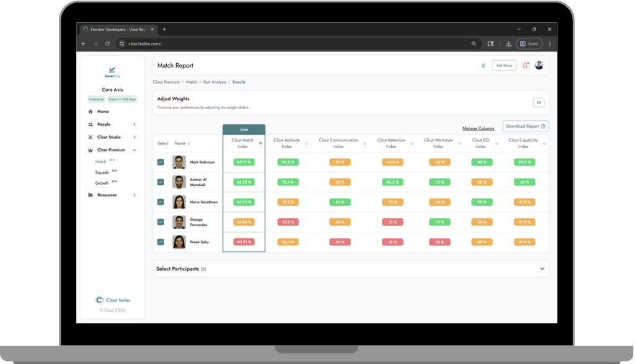Open notifications via the red bell icon

pos(525,65)
